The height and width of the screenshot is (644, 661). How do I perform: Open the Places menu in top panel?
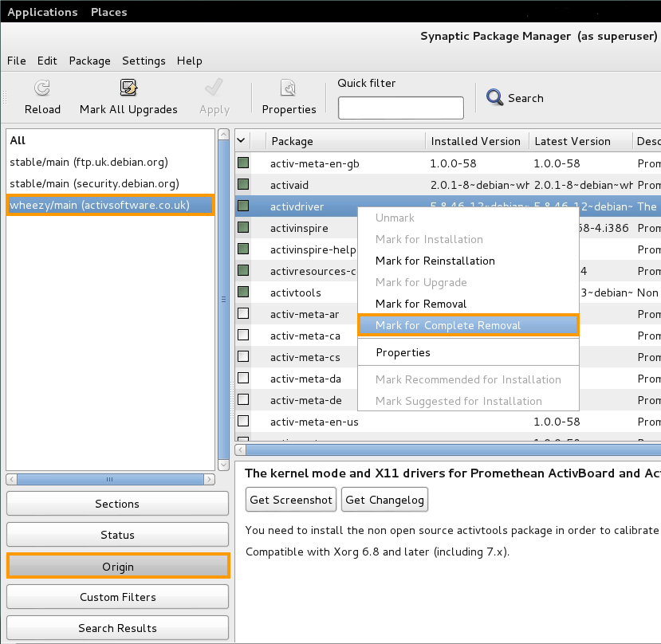pos(108,12)
